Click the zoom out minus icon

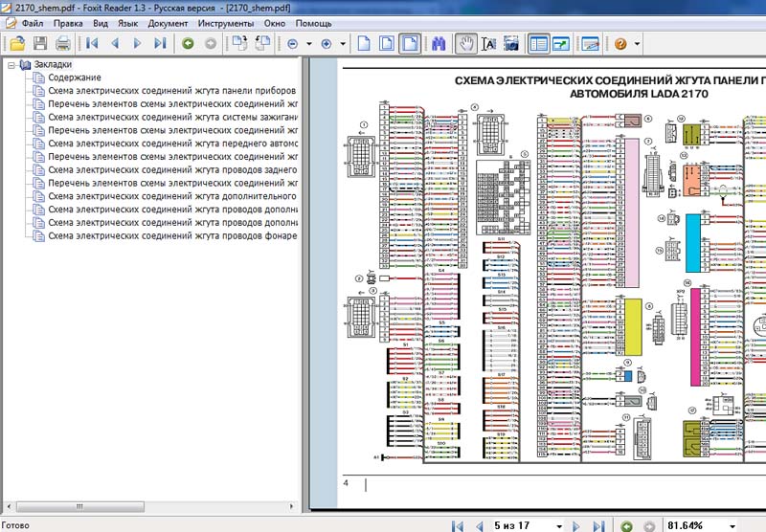pos(292,44)
